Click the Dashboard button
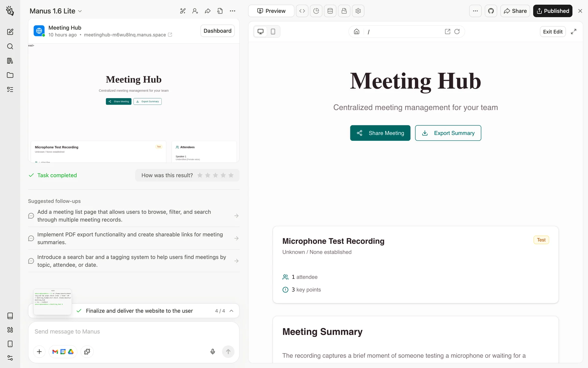This screenshot has height=368, width=588. click(x=217, y=31)
